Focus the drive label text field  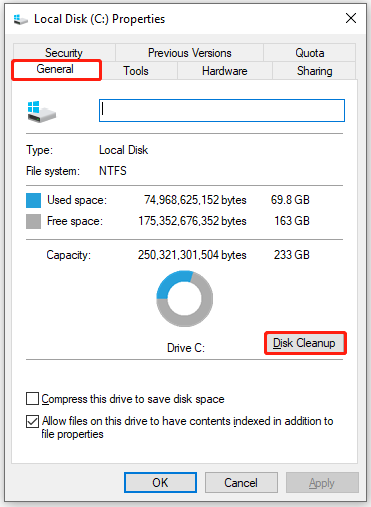point(222,110)
